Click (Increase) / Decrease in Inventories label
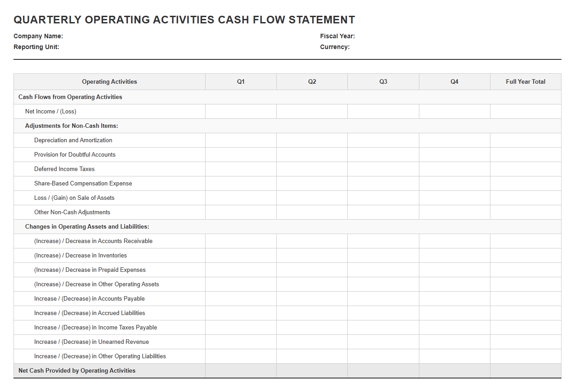 81,255
